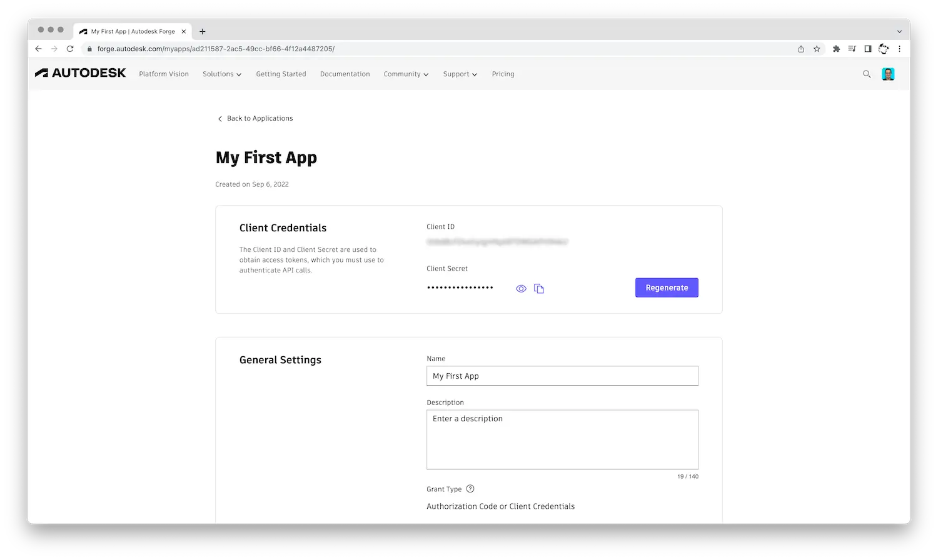Go Back to Applications
This screenshot has height=560, width=938.
pos(255,118)
